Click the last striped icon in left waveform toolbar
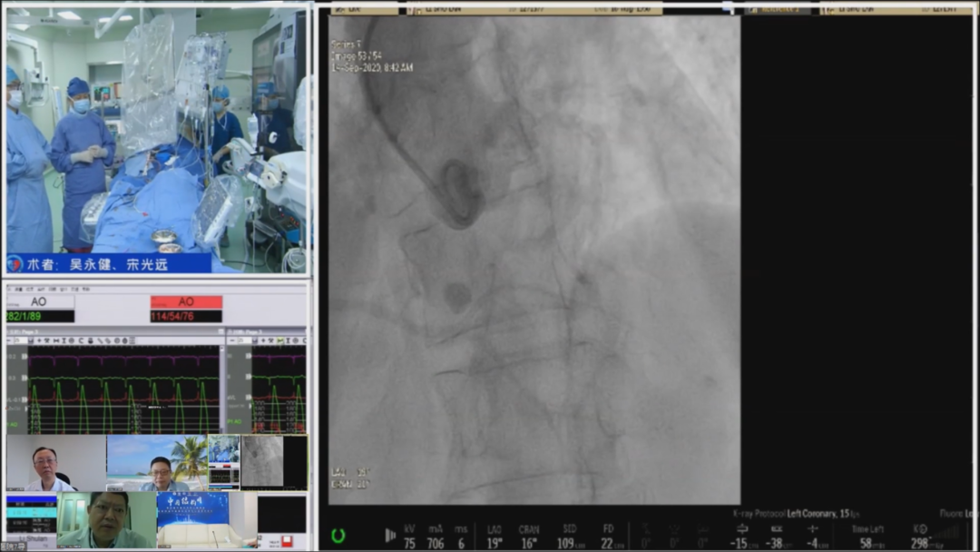This screenshot has width=980, height=552. coord(132,340)
